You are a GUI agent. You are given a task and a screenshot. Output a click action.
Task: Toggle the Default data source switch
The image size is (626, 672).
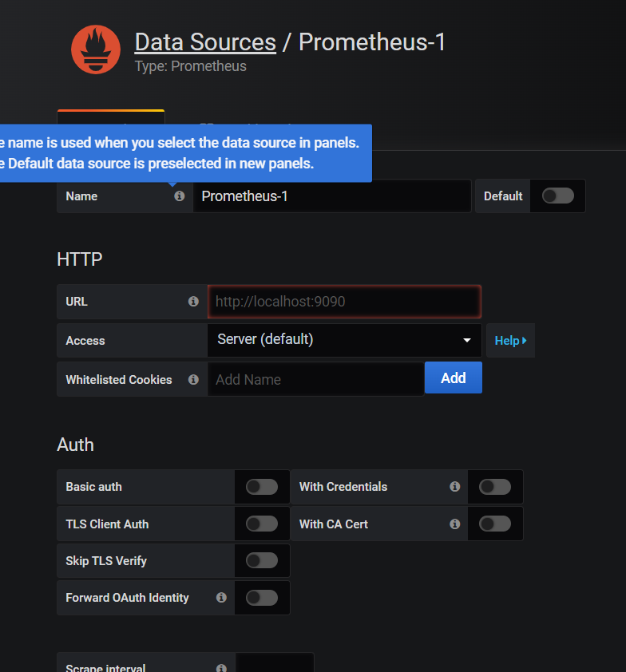(x=558, y=196)
